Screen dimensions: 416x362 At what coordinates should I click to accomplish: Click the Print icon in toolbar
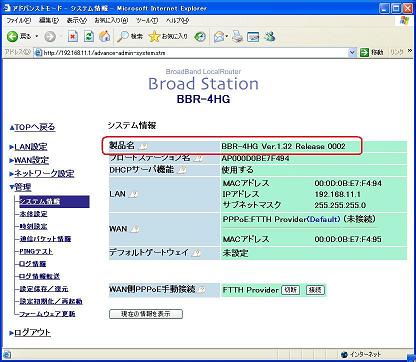point(238,36)
